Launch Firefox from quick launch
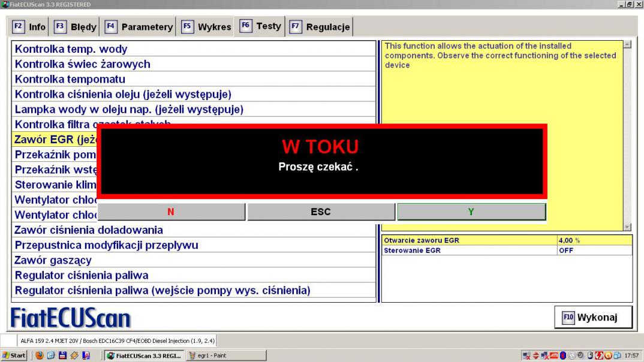 (40, 355)
